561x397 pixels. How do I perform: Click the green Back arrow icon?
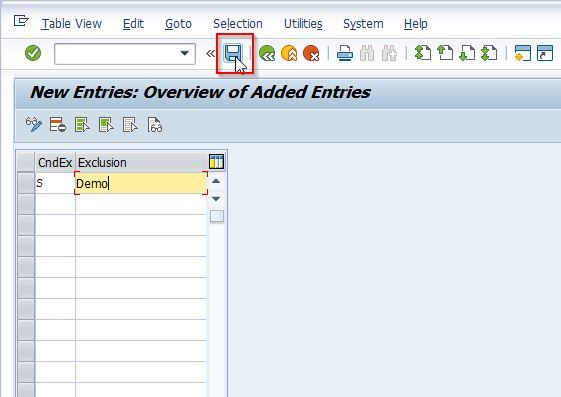coord(267,54)
